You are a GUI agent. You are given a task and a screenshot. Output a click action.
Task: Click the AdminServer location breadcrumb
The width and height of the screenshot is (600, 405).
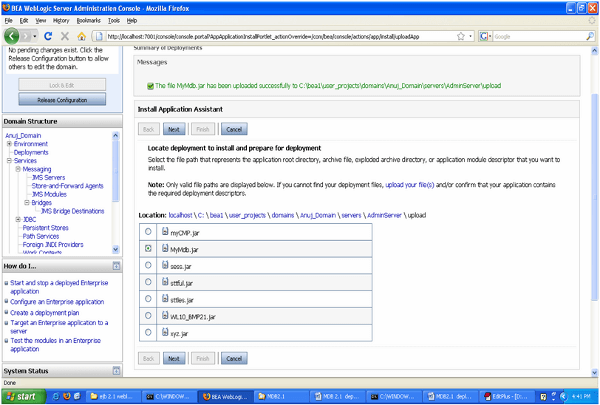(x=384, y=216)
